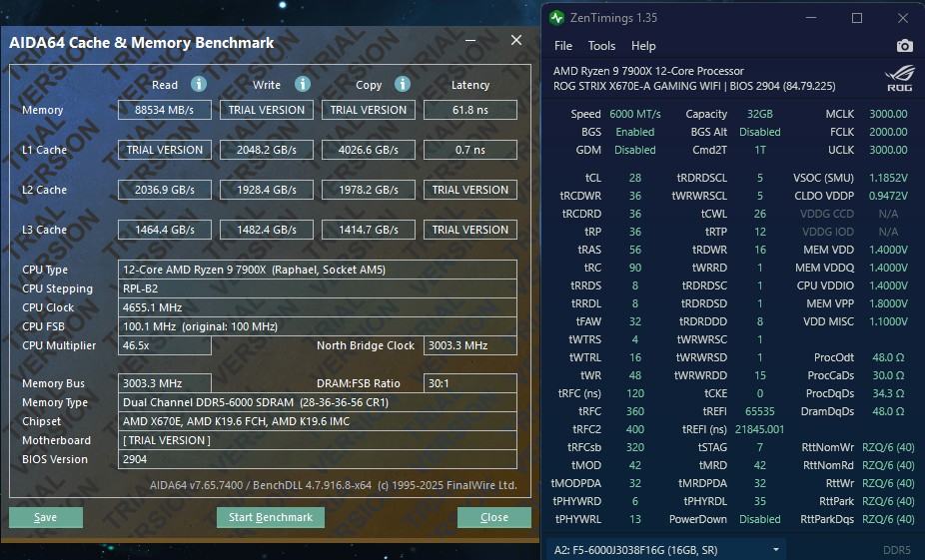Click the Close button in AIDA64 benchmark

[x=494, y=517]
